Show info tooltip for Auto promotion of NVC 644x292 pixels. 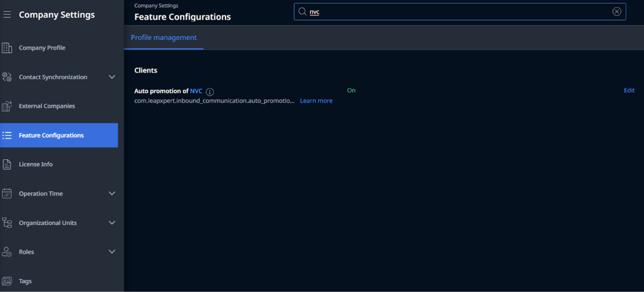pos(210,92)
